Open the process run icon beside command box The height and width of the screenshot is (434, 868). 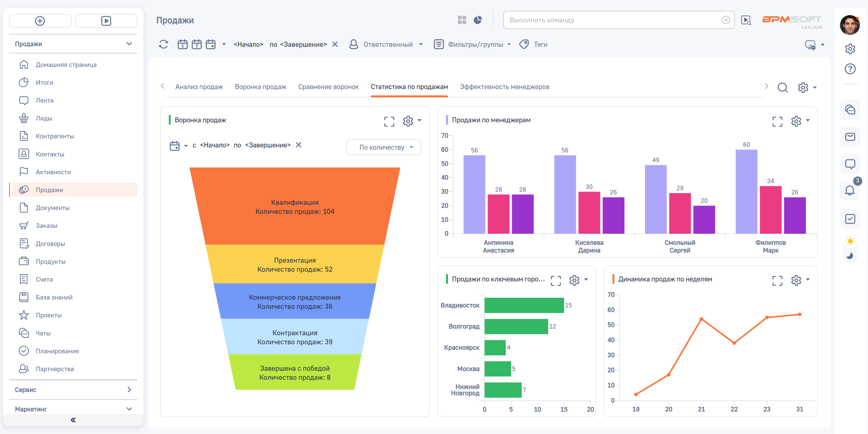(746, 20)
